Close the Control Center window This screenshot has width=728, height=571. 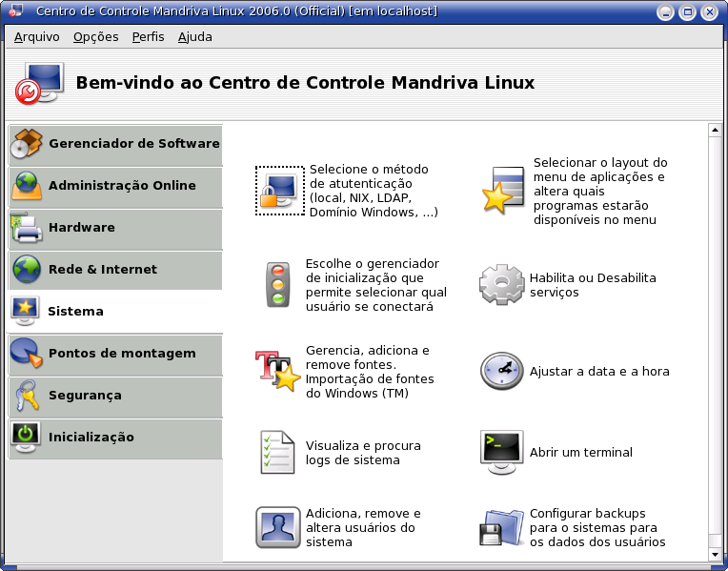coord(710,11)
